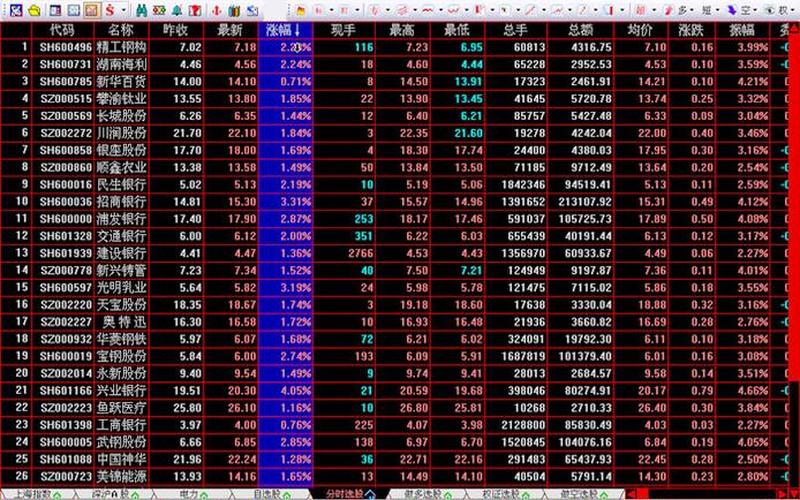Select the 分时选股 tab
800x500 pixels.
[350, 494]
